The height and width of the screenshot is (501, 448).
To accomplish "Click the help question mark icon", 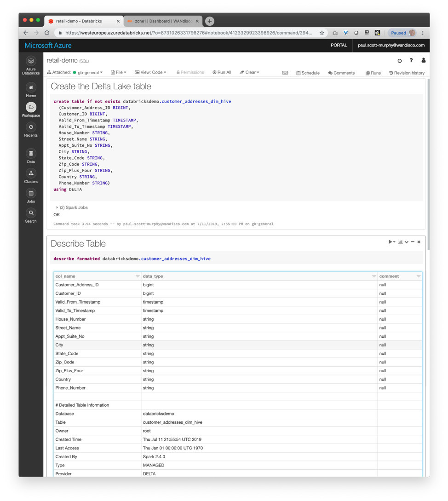I will [411, 60].
